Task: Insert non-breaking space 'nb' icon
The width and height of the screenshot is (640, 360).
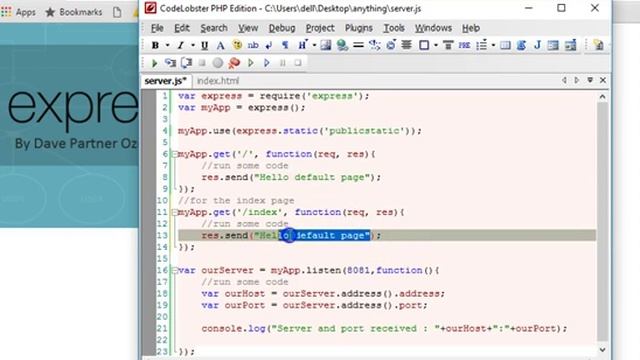Action: tap(253, 45)
